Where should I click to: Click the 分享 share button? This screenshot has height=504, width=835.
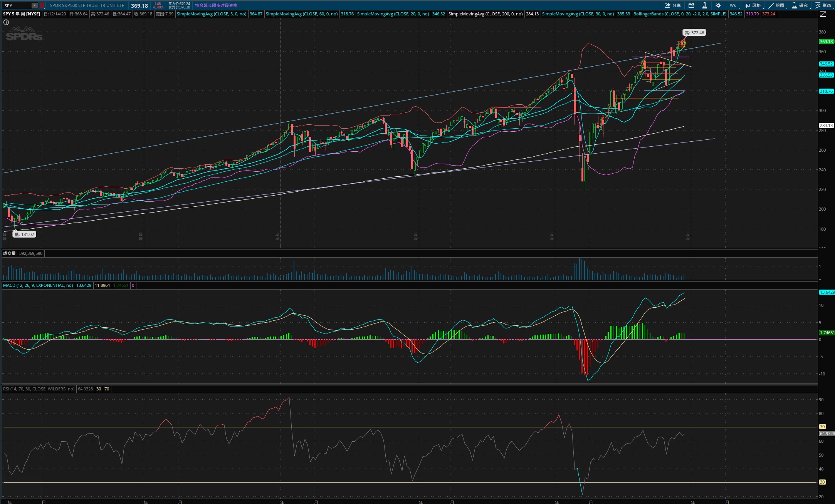coord(673,5)
